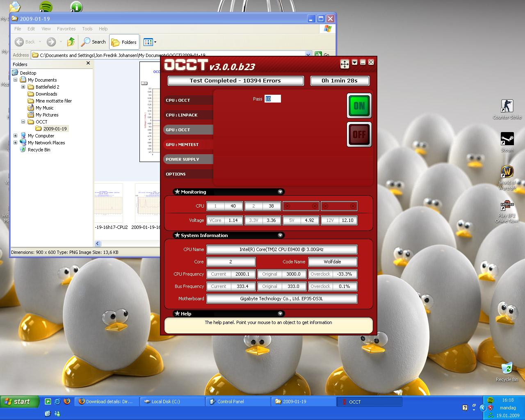Image resolution: width=525 pixels, height=420 pixels.
Task: Expand the My Computer tree node
Action: 16,136
